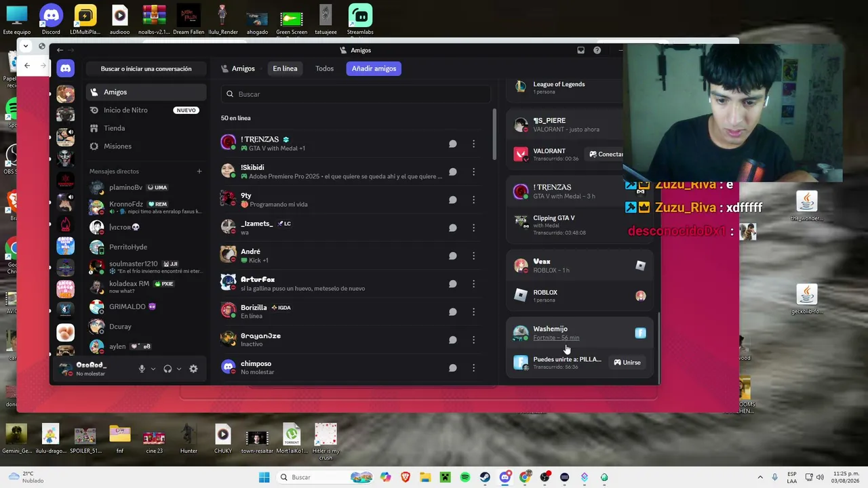Screen dimensions: 868x488
Task: Click Buscar o iniciar una conversación
Action: pos(146,68)
